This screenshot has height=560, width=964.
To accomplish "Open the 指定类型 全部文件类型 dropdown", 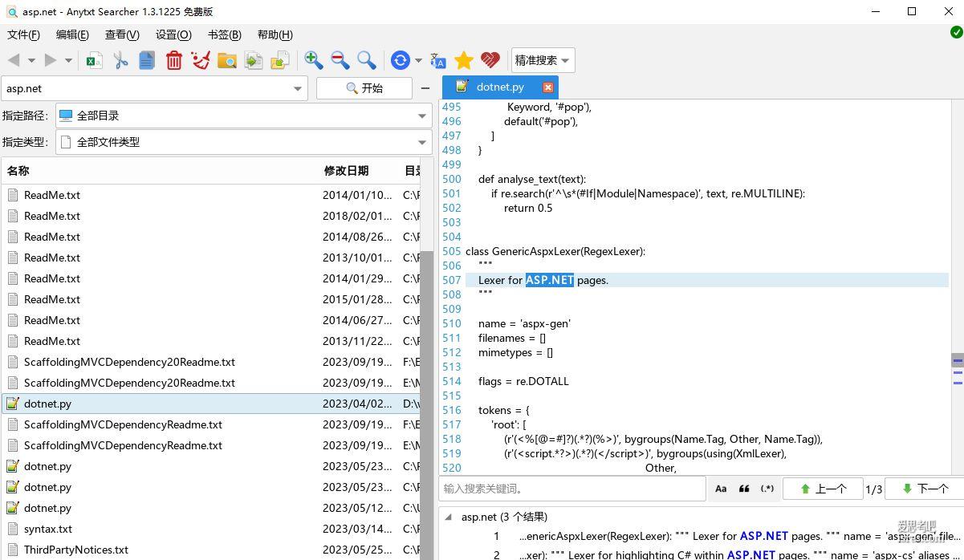I will (244, 142).
